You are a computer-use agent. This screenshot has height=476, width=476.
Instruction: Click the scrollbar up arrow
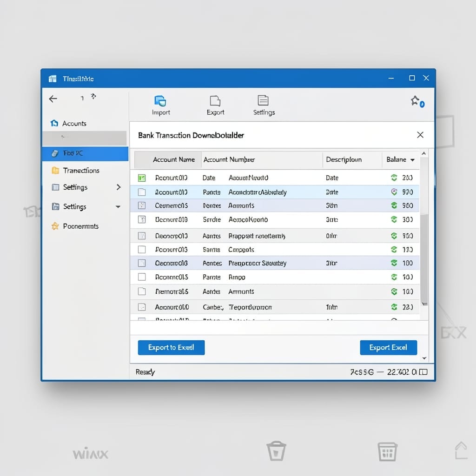424,153
